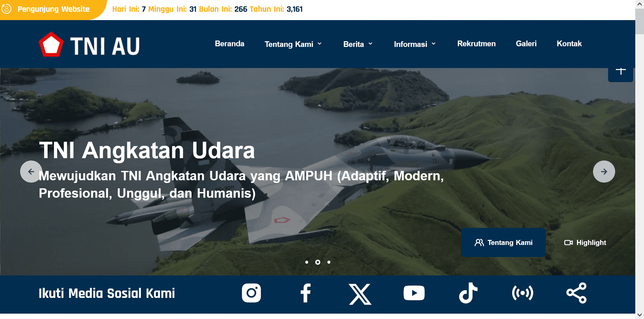Open the Tentang Kami menu label in the navbar
Screen dimensions: 644x319
point(289,44)
